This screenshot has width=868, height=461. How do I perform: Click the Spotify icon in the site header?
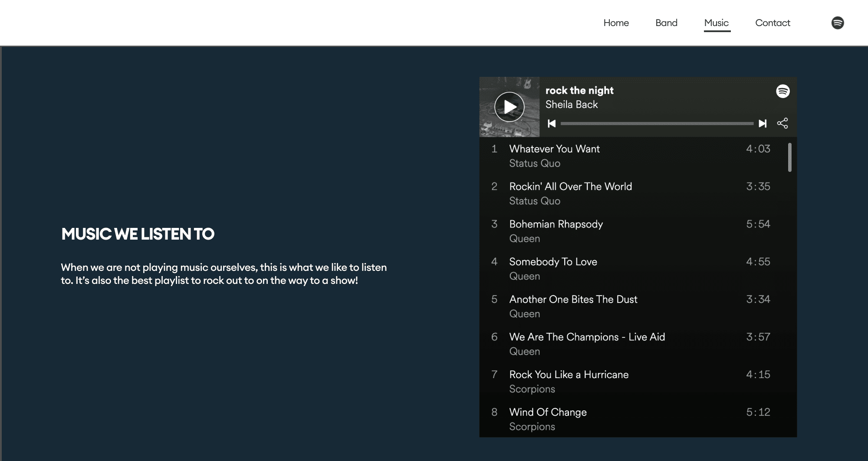coord(838,23)
